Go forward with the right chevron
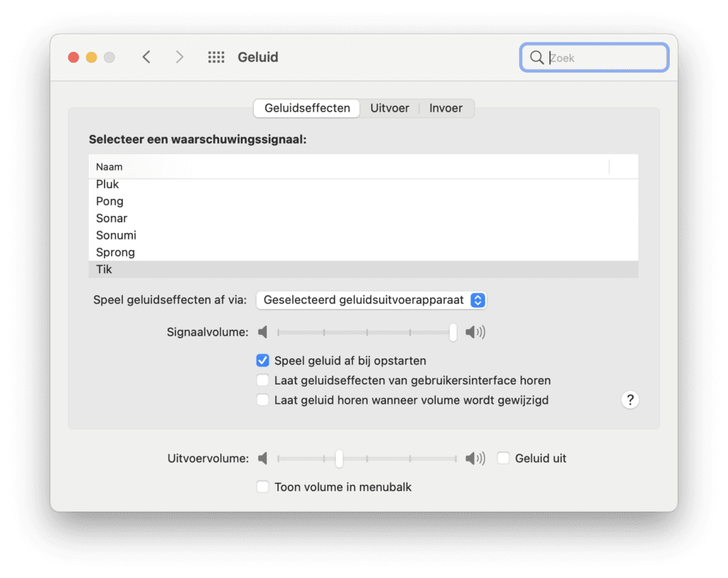 click(x=179, y=57)
